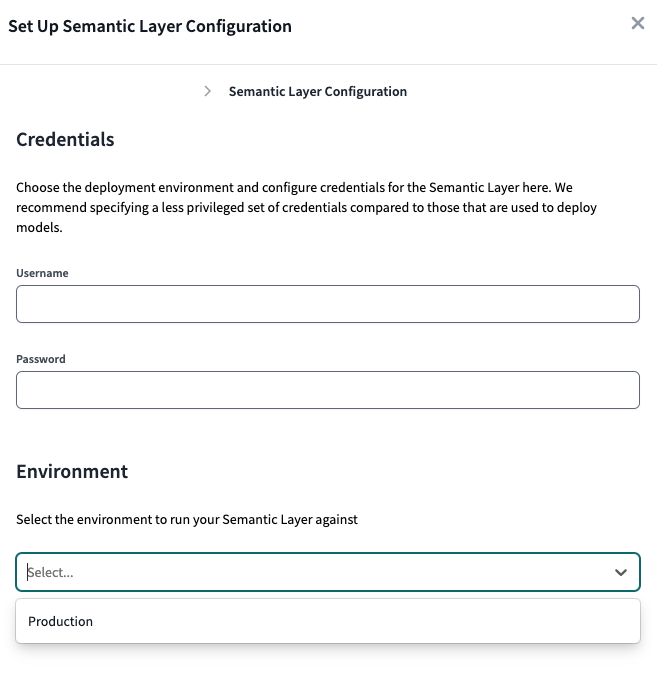
Task: Click the empty space beside the Production option
Action: pos(365,621)
